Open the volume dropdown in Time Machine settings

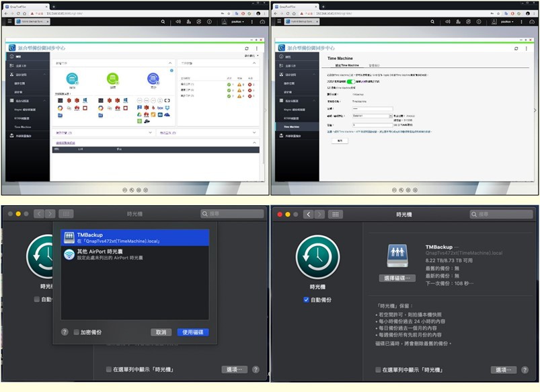(x=373, y=116)
